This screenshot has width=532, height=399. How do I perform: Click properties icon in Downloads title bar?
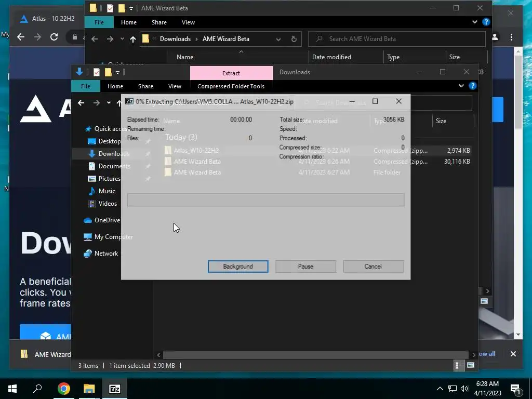click(x=96, y=72)
